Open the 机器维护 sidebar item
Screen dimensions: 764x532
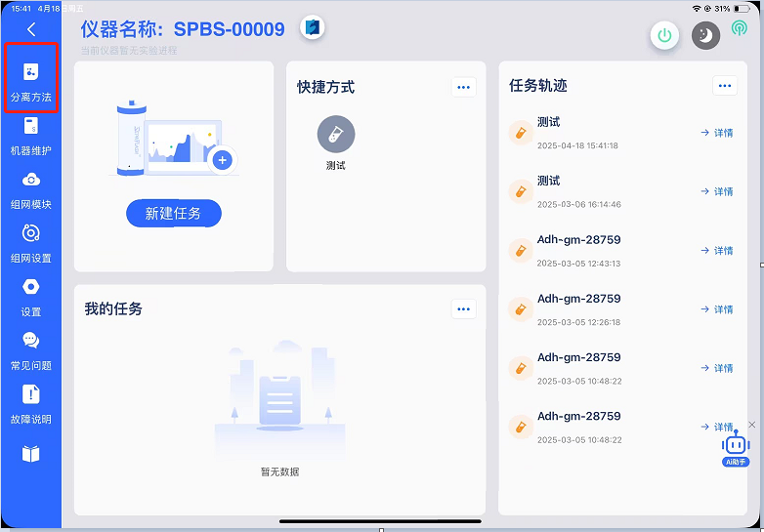click(30, 135)
